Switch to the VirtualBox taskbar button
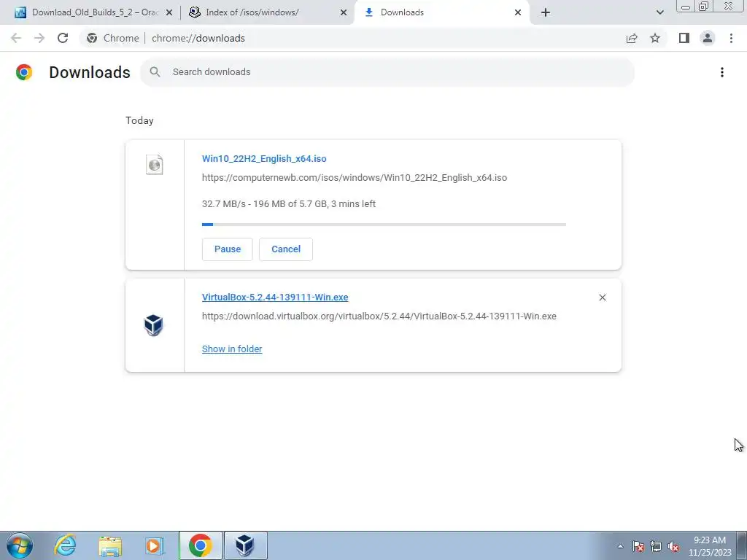The height and width of the screenshot is (560, 747). click(245, 545)
